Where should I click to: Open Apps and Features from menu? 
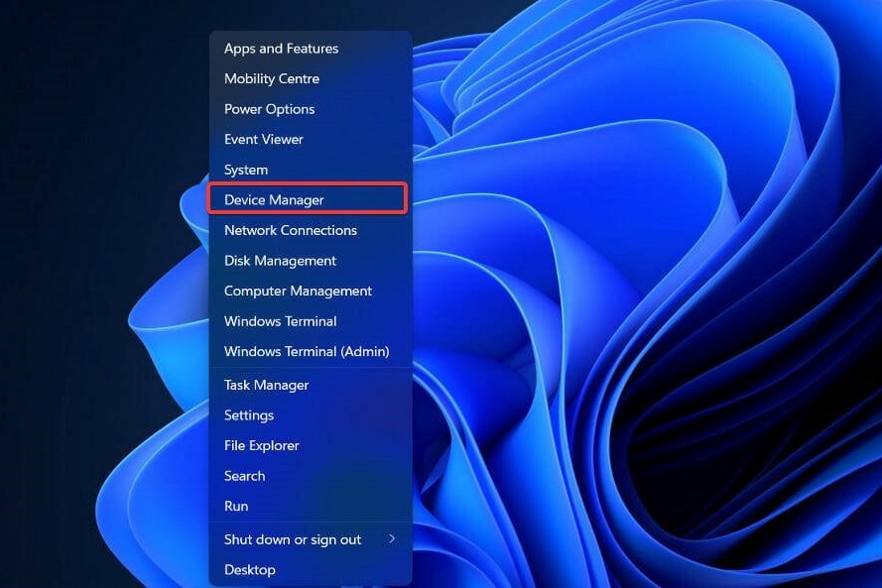tap(281, 49)
